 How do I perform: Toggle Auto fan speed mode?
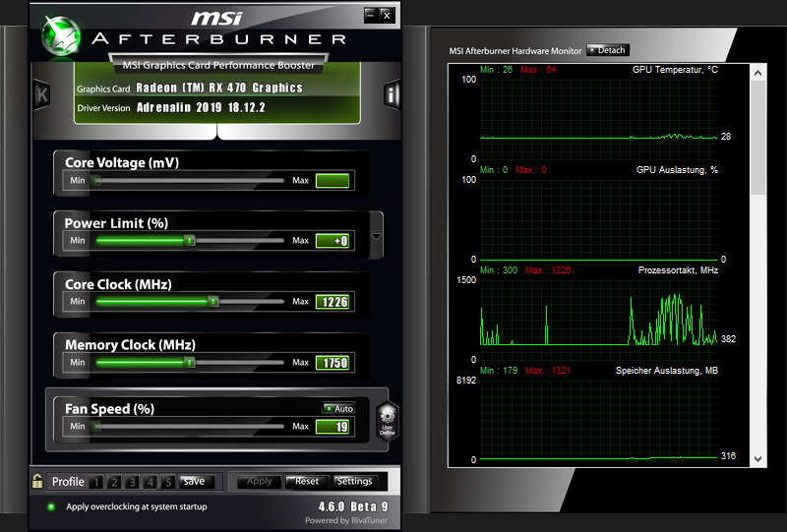click(x=338, y=408)
